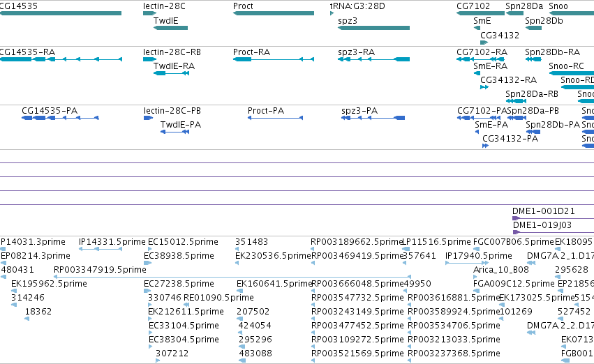
Task: Select the Spn28Db-PA protein glyph
Action: [533, 132]
